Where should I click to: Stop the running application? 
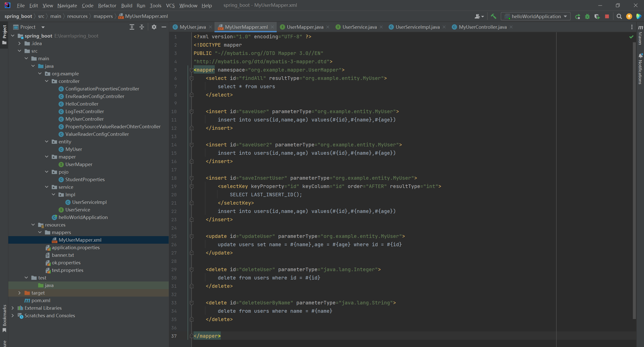pos(607,16)
